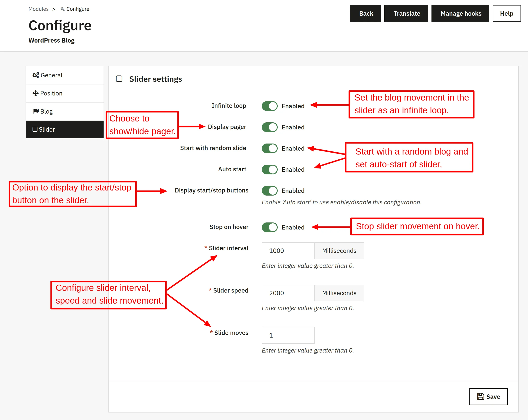528x420 pixels.
Task: Disable the Stop on hover switch
Action: [x=269, y=227]
